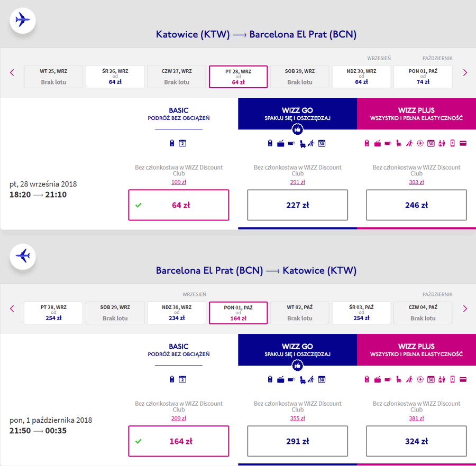Click card icon at end of outbound WIZZ PLUS row

click(463, 143)
